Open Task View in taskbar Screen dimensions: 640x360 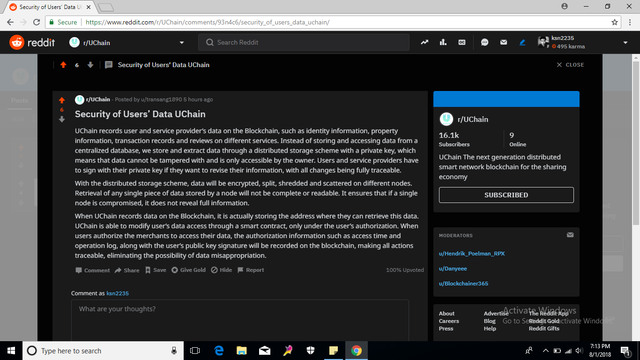coord(195,351)
